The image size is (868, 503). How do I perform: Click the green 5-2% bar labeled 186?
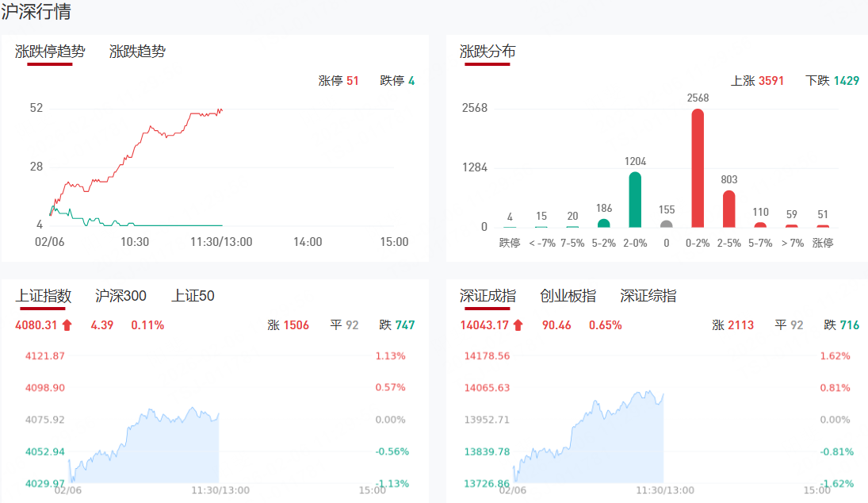pos(604,223)
